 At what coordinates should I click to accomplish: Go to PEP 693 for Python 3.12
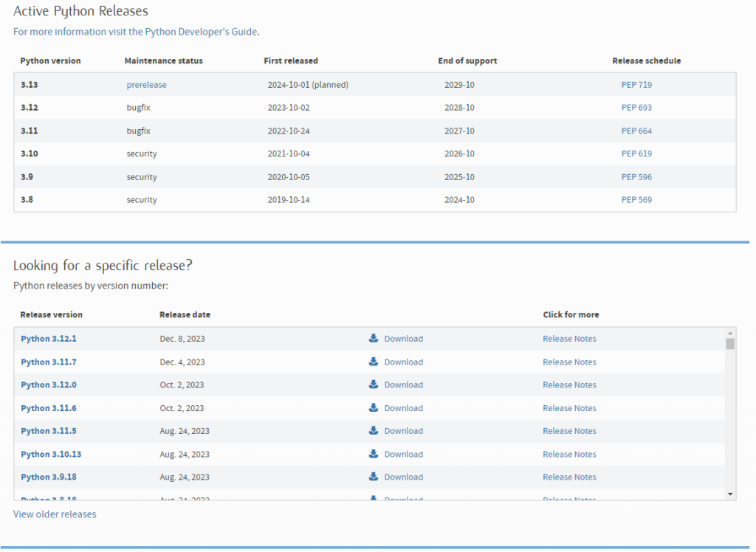click(x=636, y=108)
